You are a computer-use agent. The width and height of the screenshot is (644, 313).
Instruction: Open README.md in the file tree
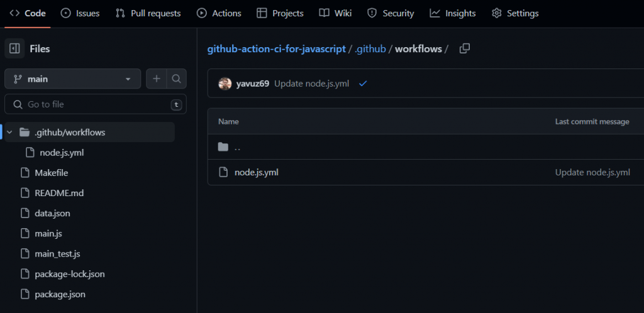click(x=59, y=193)
